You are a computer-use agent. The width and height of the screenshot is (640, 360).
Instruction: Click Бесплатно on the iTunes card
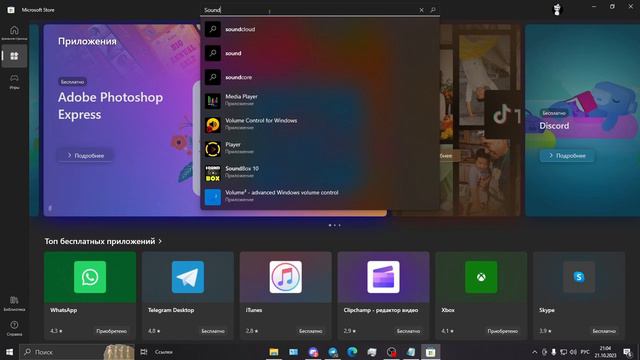click(310, 331)
